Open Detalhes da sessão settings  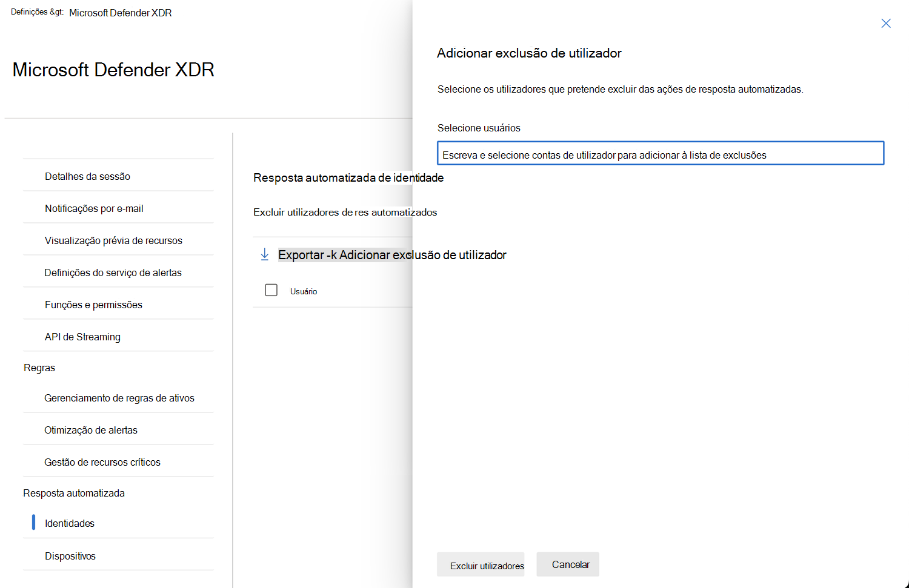tap(87, 176)
